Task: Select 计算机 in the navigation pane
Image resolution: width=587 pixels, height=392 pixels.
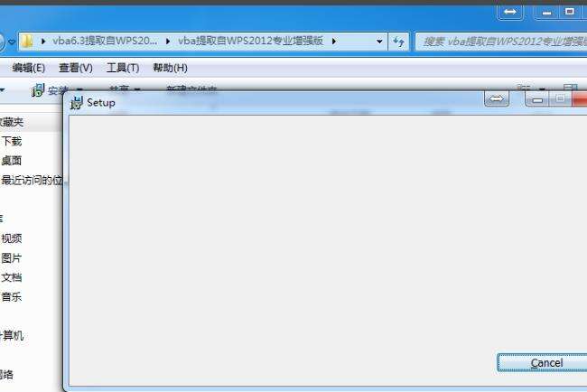Action: (12, 335)
